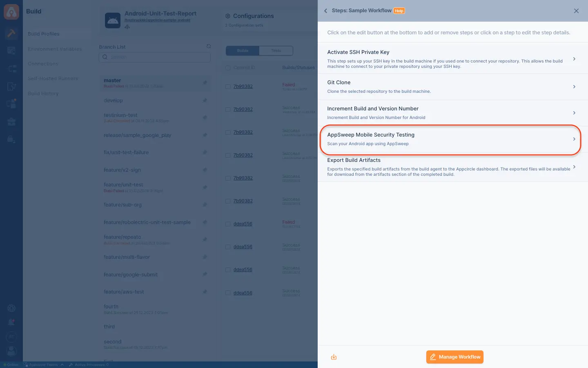Pin the feature/multi-flavor branch
The width and height of the screenshot is (588, 368).
pyautogui.click(x=205, y=257)
